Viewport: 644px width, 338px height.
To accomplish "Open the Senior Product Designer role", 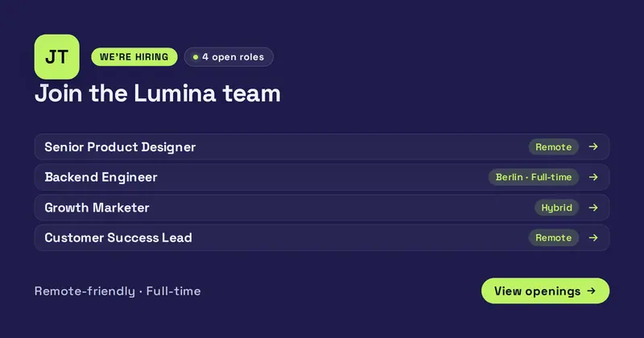I will click(321, 146).
